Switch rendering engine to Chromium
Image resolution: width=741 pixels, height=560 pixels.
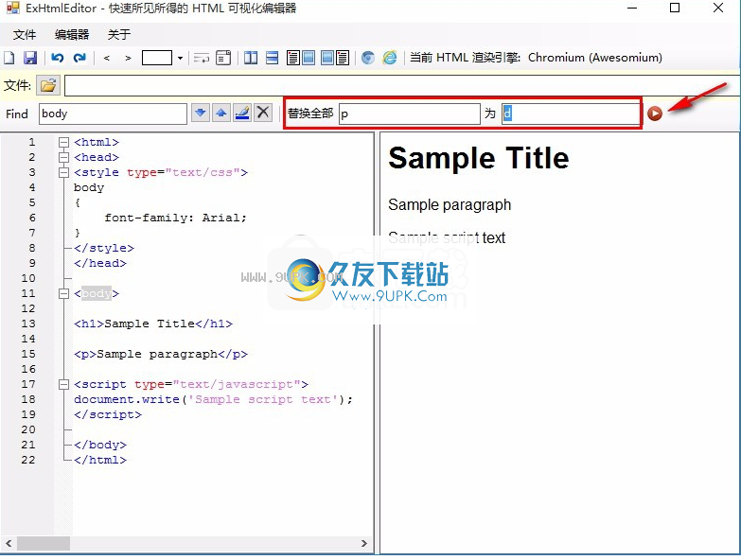[368, 58]
